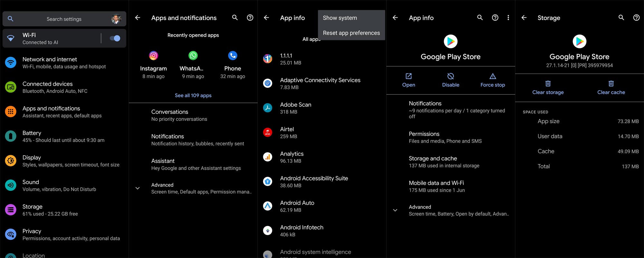
Task: Open the Analytics app icon
Action: click(268, 157)
